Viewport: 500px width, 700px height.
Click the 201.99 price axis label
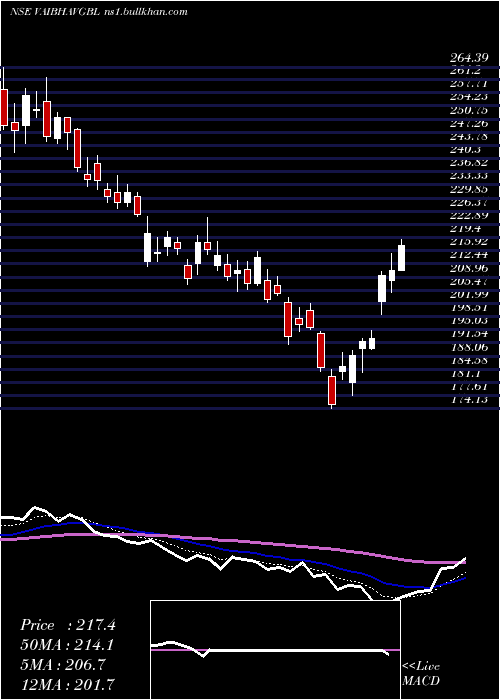[468, 295]
